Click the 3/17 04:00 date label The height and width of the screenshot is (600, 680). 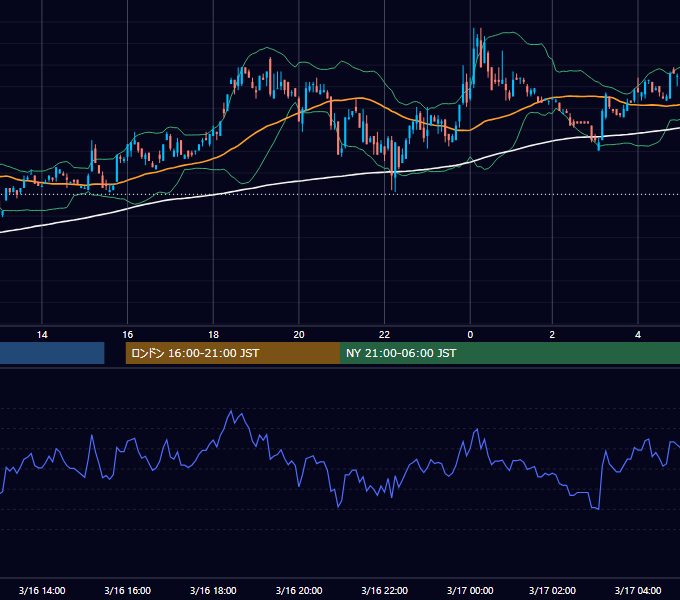638,590
